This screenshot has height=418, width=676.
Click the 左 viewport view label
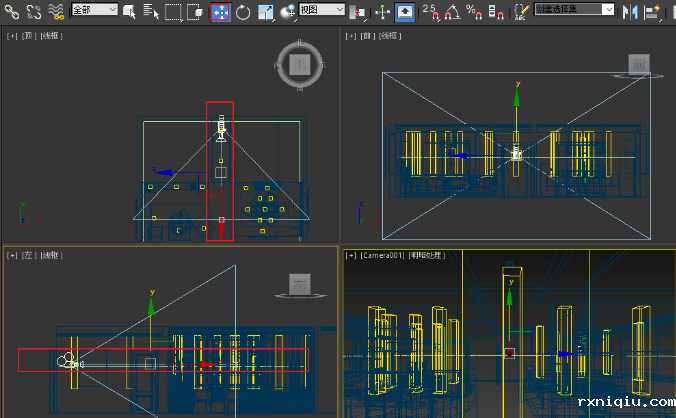29,256
